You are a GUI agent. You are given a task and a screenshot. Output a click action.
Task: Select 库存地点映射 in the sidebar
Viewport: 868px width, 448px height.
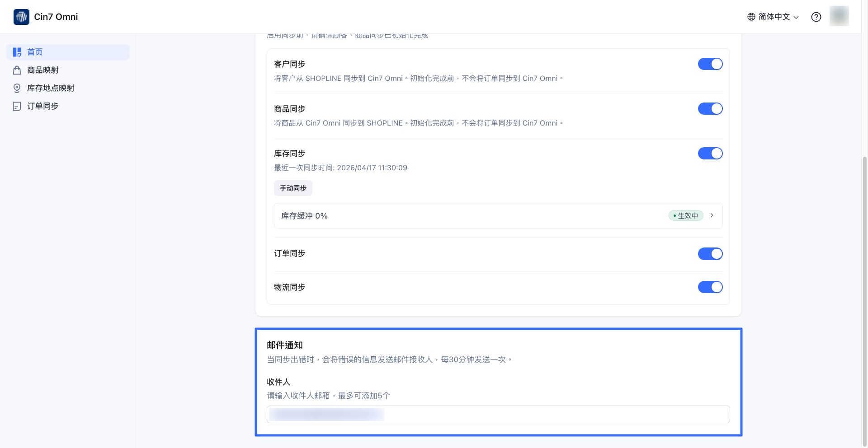tap(68, 88)
